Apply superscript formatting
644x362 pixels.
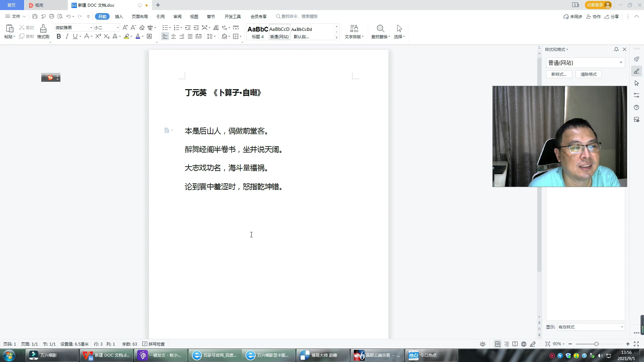point(98,37)
